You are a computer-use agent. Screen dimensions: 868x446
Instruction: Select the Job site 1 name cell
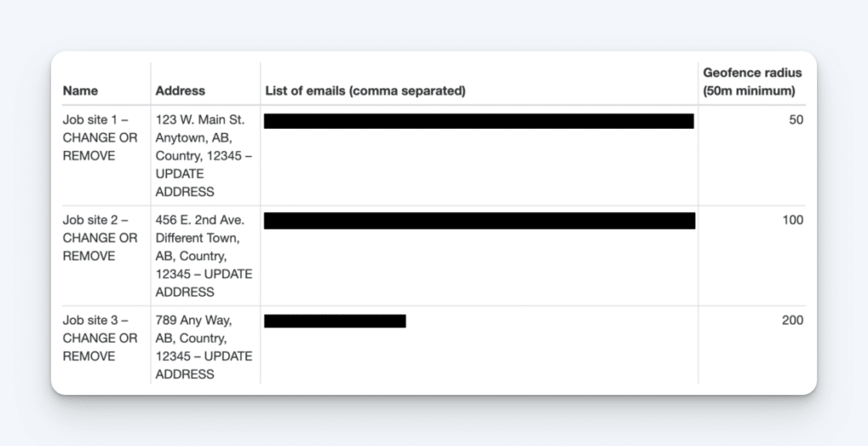[100, 138]
